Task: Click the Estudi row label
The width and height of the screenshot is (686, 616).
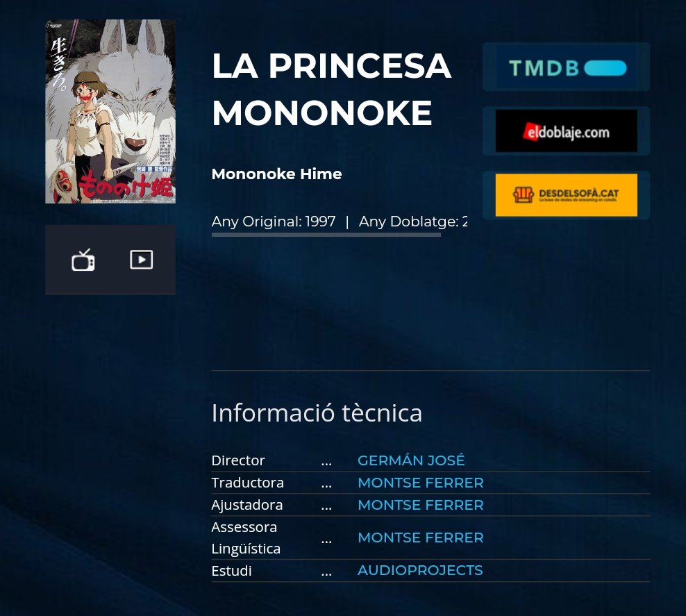Action: coord(231,570)
